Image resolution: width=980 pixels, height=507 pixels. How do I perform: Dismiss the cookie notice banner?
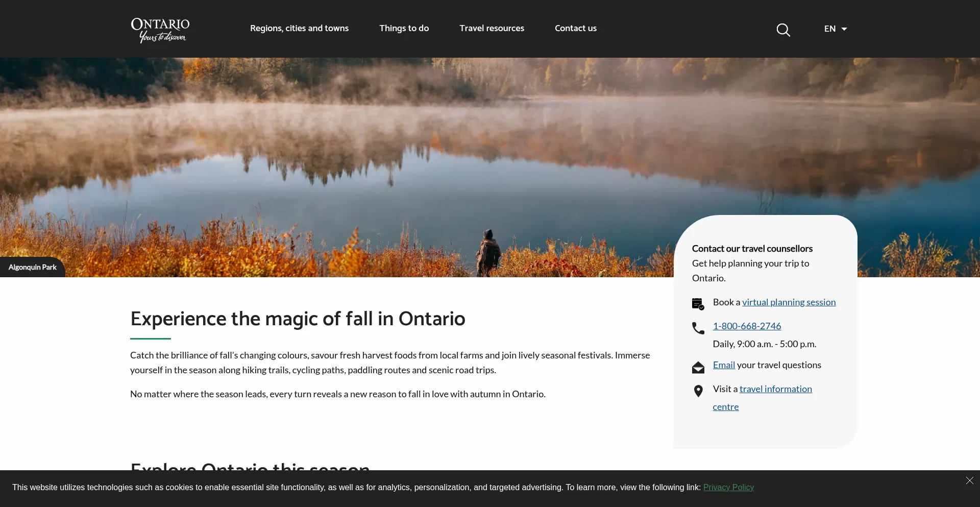969,480
